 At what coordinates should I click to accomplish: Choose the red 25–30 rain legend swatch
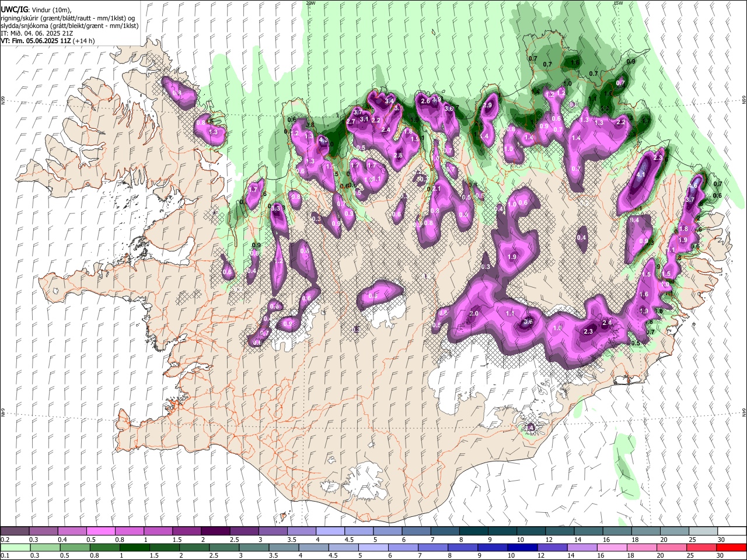click(703, 547)
